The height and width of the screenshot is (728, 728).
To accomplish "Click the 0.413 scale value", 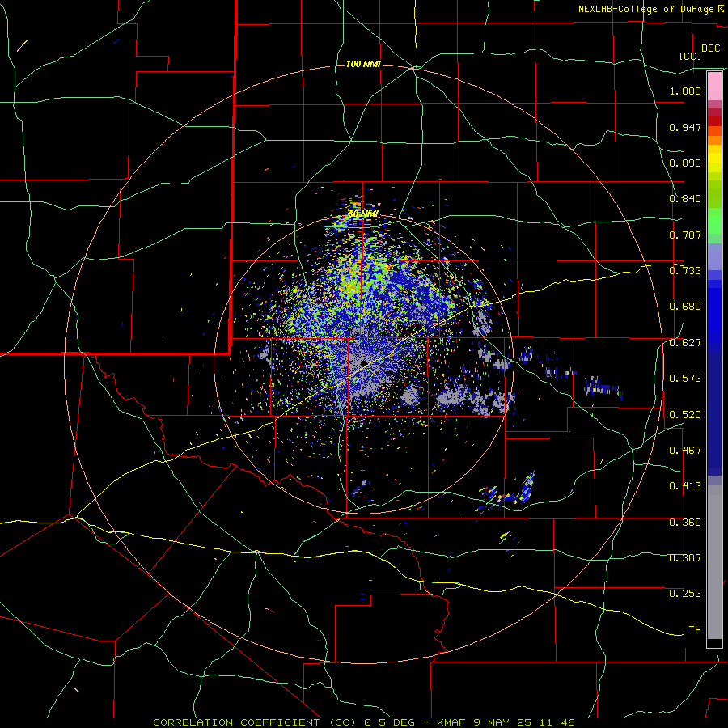I will (x=685, y=486).
